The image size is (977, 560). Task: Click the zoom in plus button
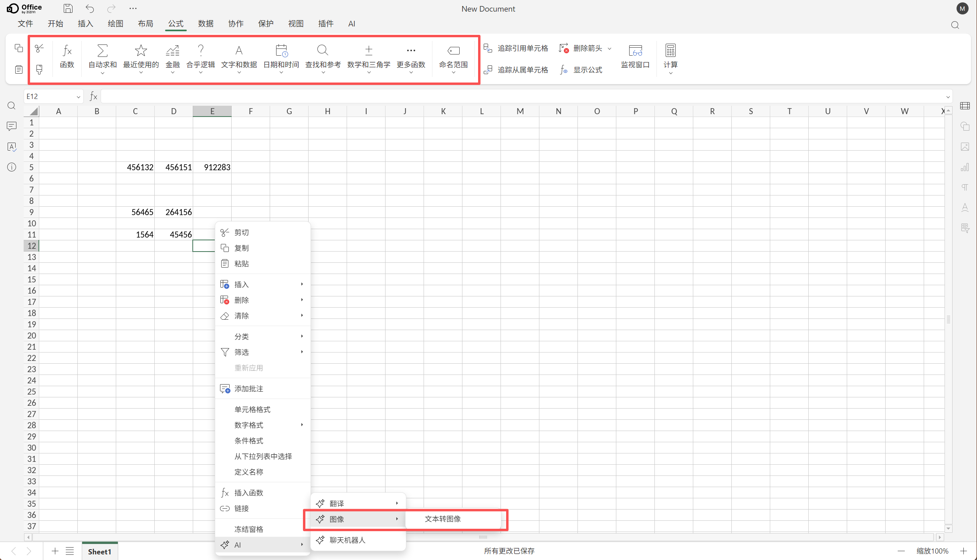(x=964, y=551)
